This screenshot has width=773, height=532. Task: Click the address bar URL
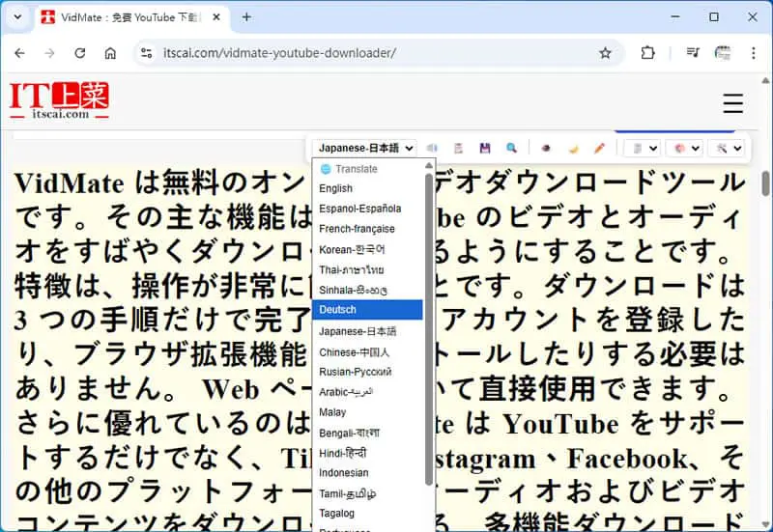pyautogui.click(x=279, y=53)
